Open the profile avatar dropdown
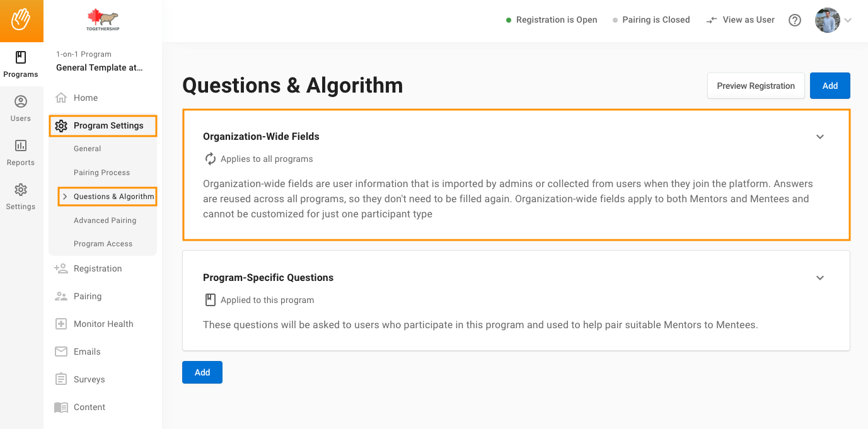This screenshot has height=429, width=868. point(833,20)
